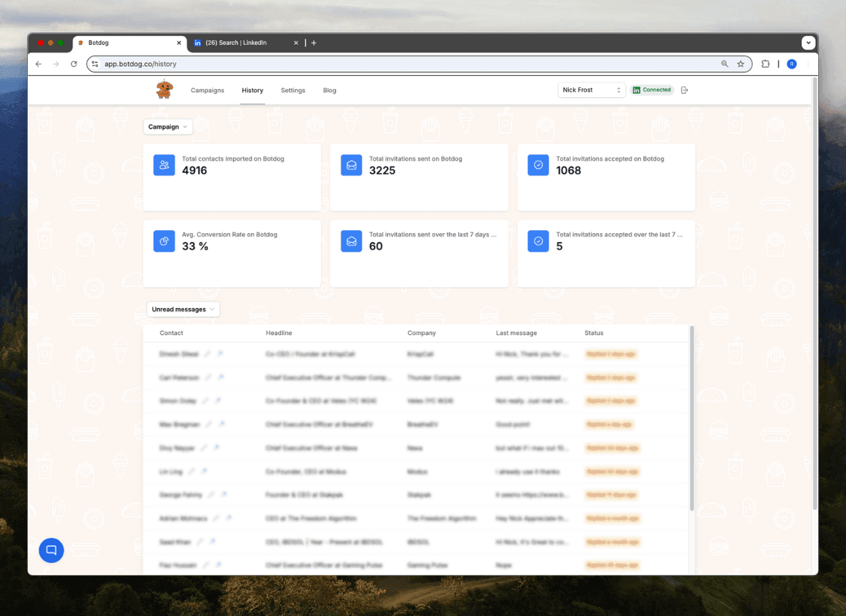Go to the Campaigns nav tab
Viewport: 846px width, 616px height.
[x=207, y=90]
